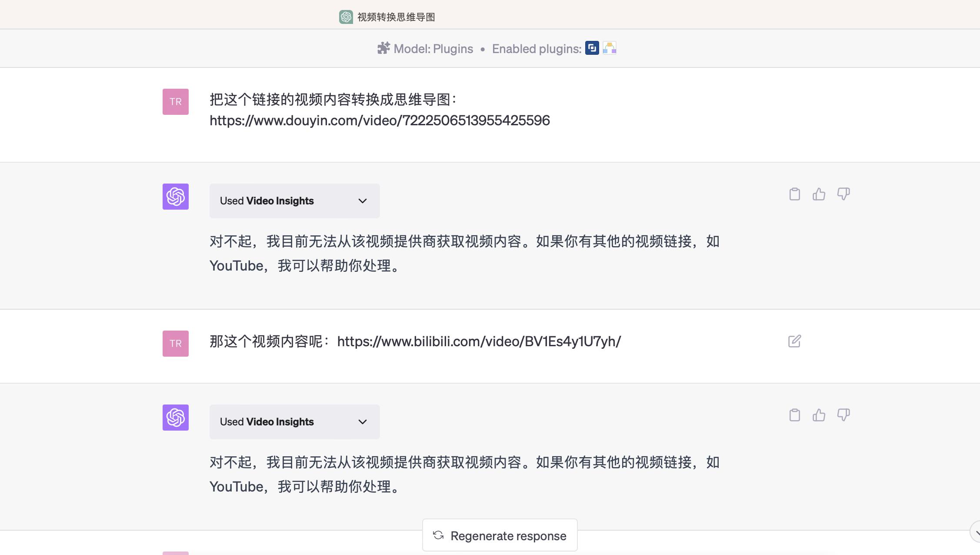Click the conversation title's ChatGPT icon
The width and height of the screenshot is (980, 555).
[x=345, y=17]
